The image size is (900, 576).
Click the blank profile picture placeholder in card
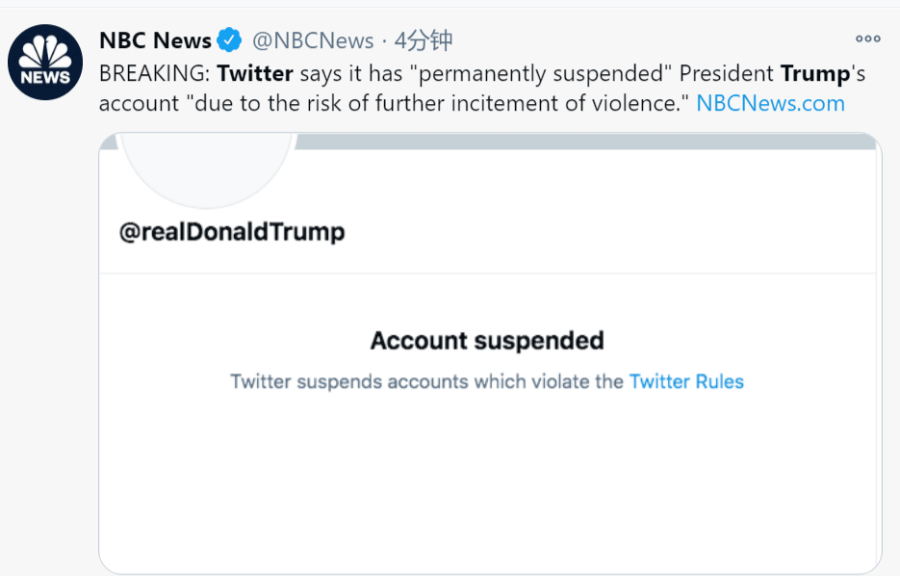pyautogui.click(x=206, y=170)
